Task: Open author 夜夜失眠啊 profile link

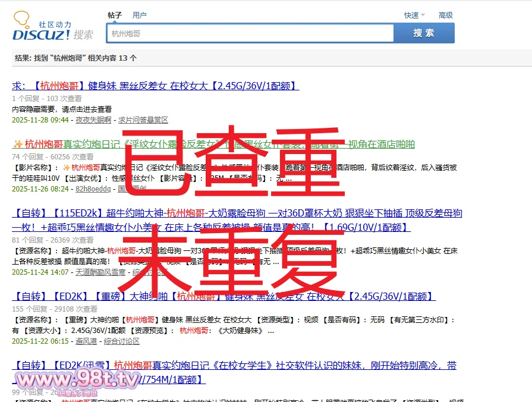Action: [x=93, y=120]
